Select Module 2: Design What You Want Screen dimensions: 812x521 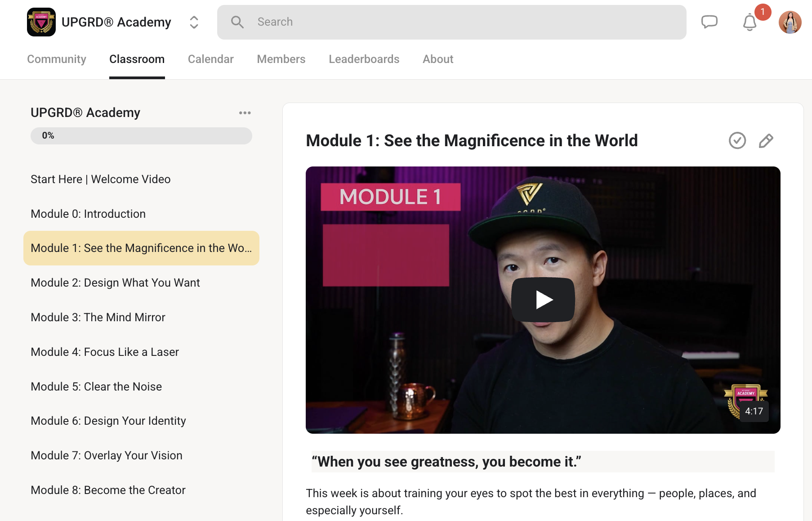click(115, 283)
